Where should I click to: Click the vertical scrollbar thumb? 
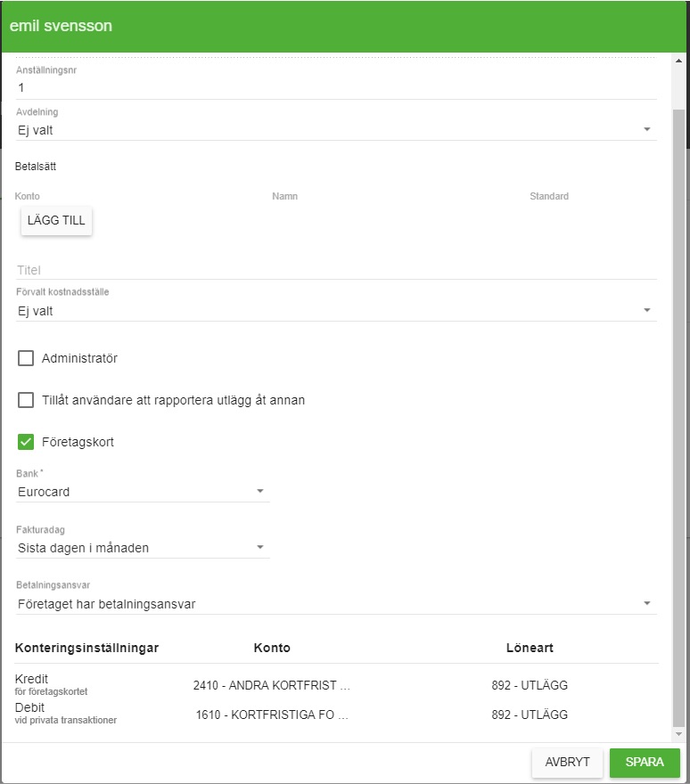(679, 418)
